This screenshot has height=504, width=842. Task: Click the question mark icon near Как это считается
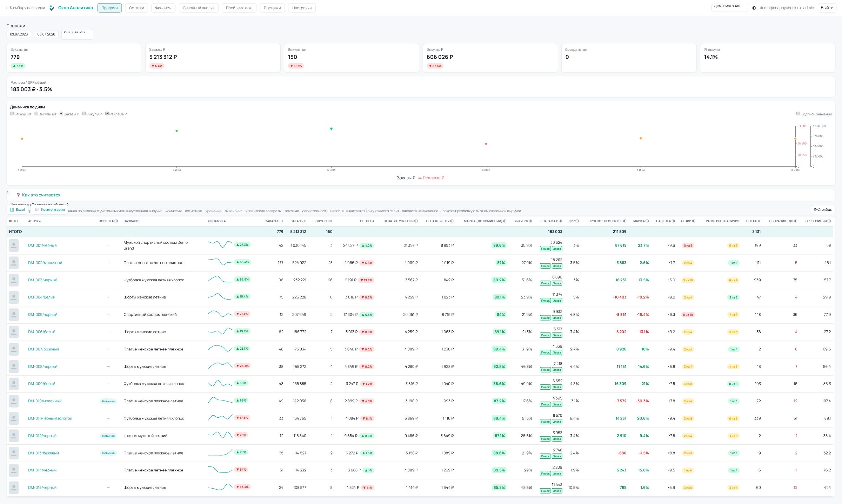pyautogui.click(x=18, y=195)
